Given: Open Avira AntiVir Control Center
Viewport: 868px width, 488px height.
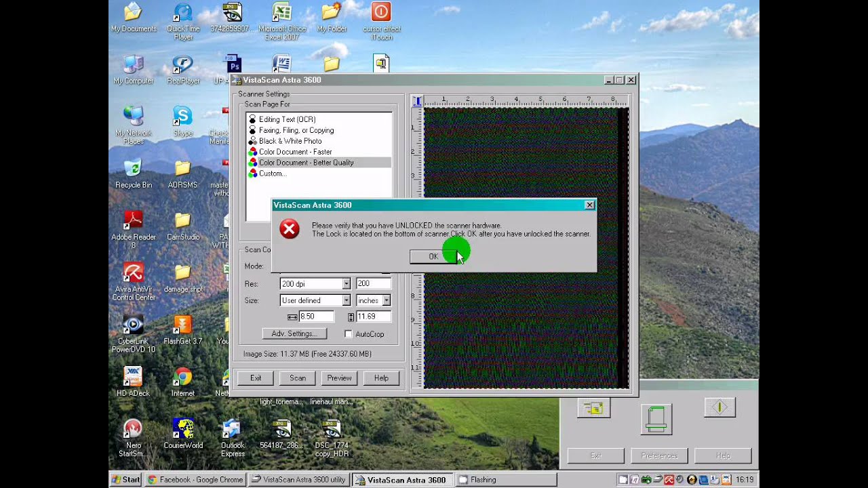Looking at the screenshot, I should coord(134,282).
